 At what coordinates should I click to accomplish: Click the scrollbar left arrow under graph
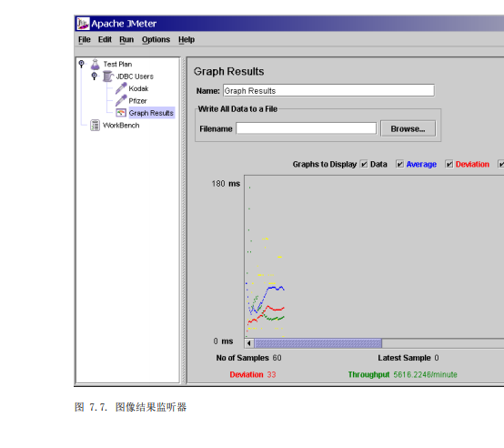[x=249, y=343]
